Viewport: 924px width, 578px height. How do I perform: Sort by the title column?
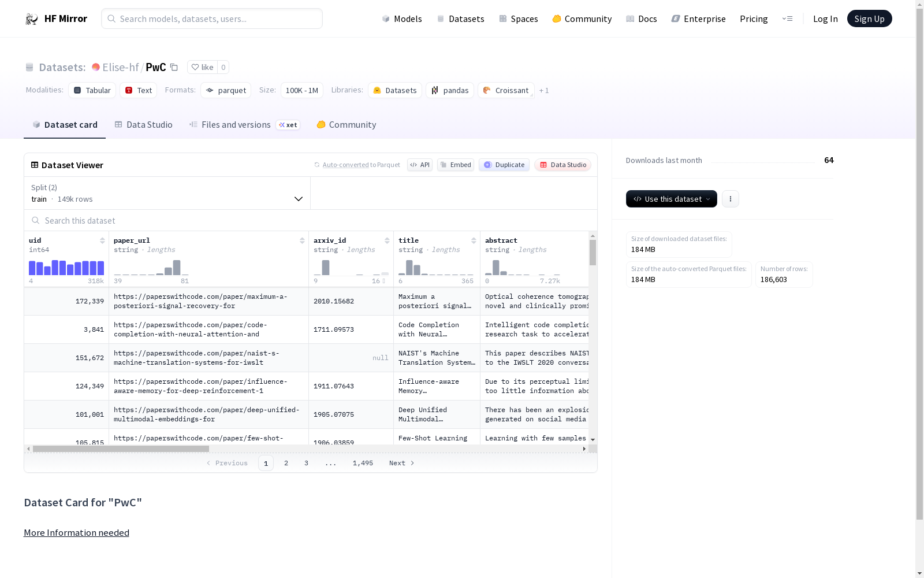474,240
